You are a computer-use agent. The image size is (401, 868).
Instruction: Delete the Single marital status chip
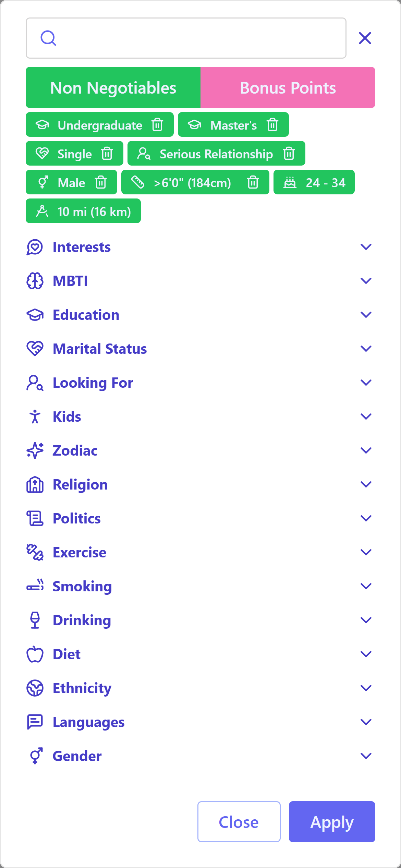tap(107, 154)
